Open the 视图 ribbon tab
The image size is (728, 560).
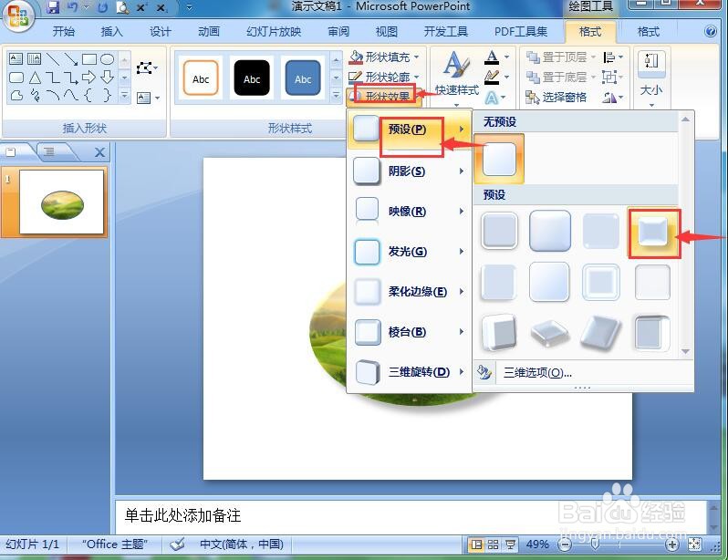coord(386,32)
